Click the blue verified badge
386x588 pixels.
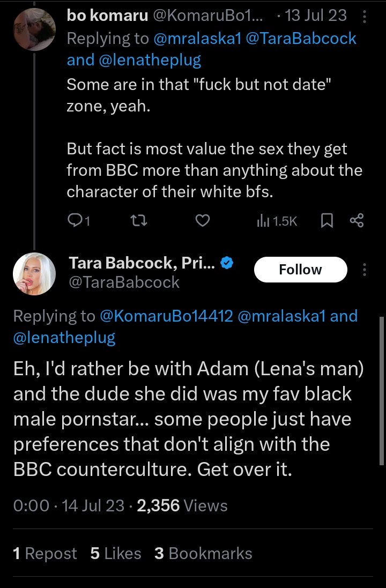pyautogui.click(x=227, y=263)
